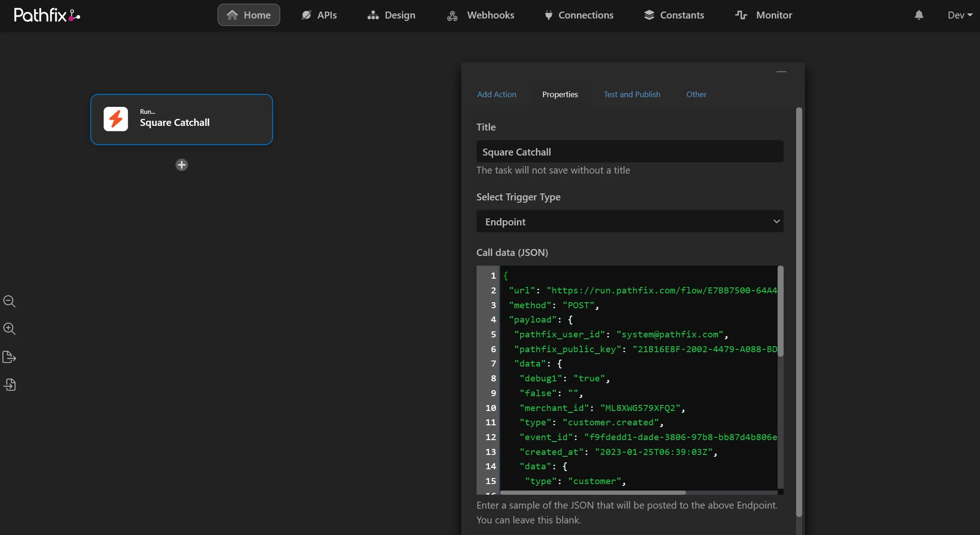Viewport: 980px width, 535px height.
Task: Click the import flow icon
Action: pos(9,385)
